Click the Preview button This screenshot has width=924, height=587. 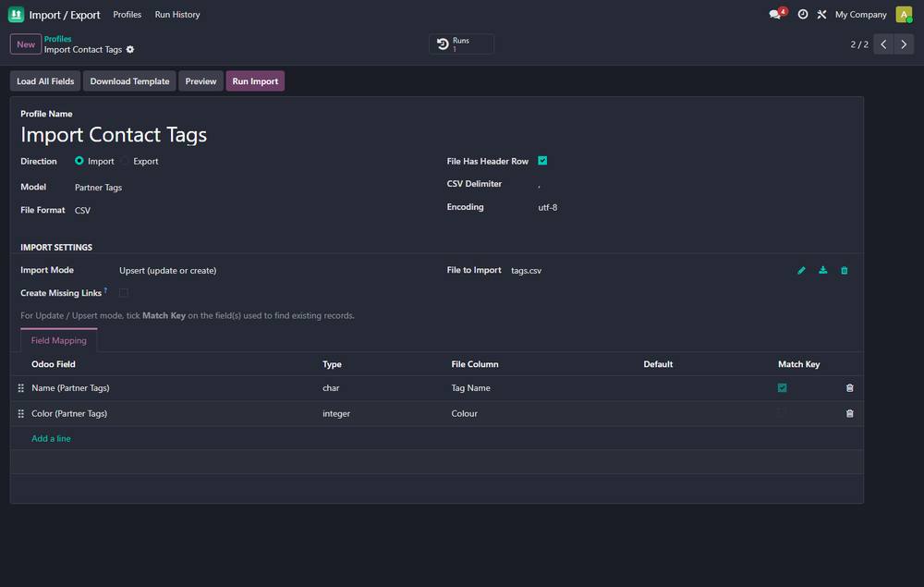[201, 81]
